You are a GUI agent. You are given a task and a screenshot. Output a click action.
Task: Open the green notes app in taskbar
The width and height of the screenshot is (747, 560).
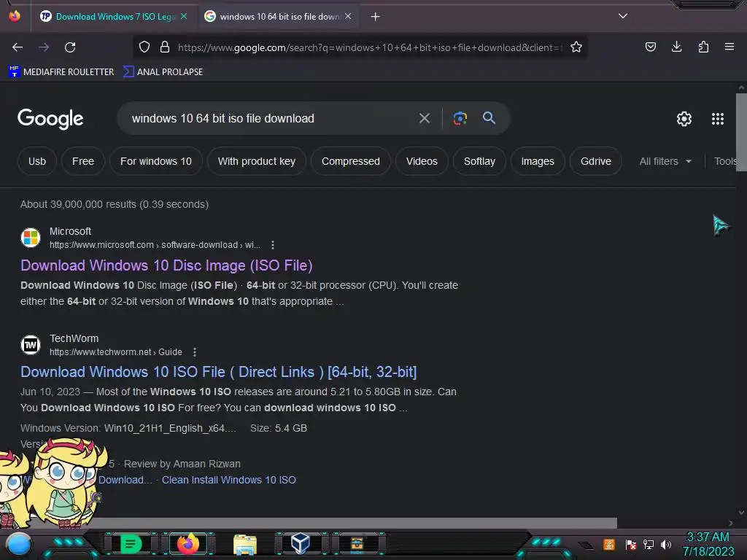131,544
